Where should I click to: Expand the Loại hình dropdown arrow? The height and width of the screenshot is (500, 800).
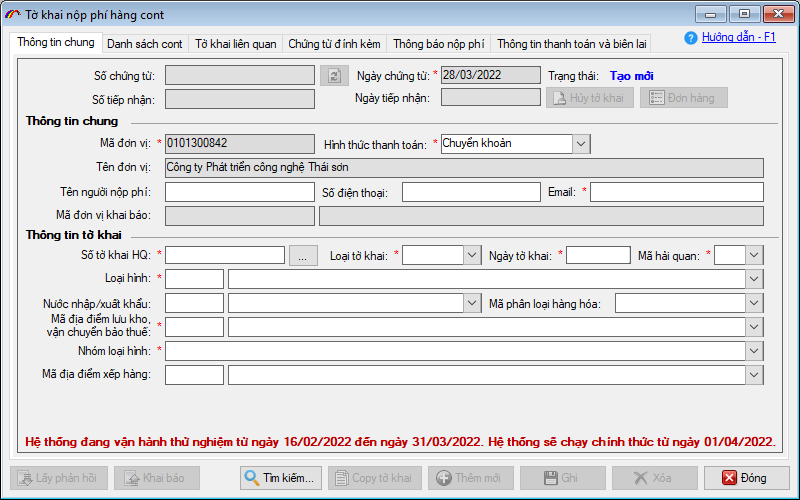click(x=754, y=279)
